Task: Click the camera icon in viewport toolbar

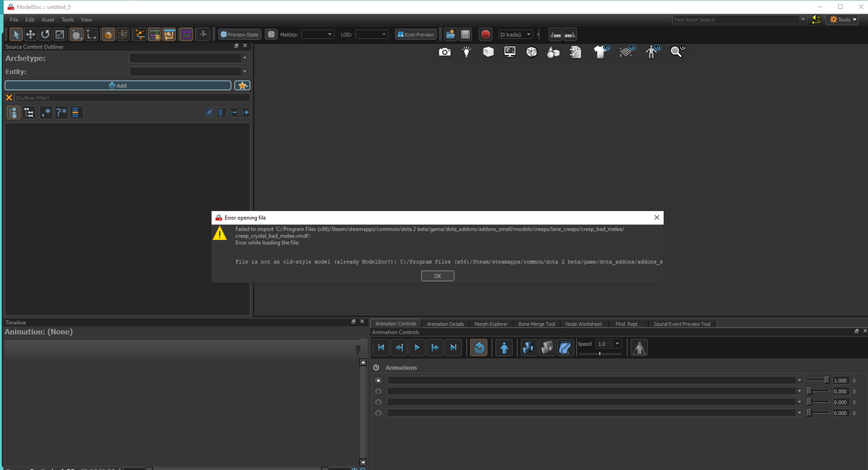Action: (445, 52)
